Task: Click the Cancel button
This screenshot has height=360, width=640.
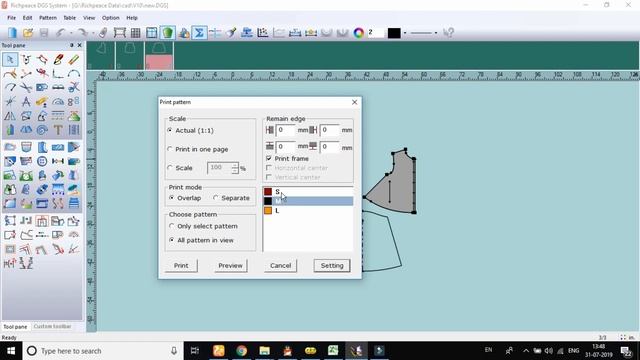Action: coord(280,266)
